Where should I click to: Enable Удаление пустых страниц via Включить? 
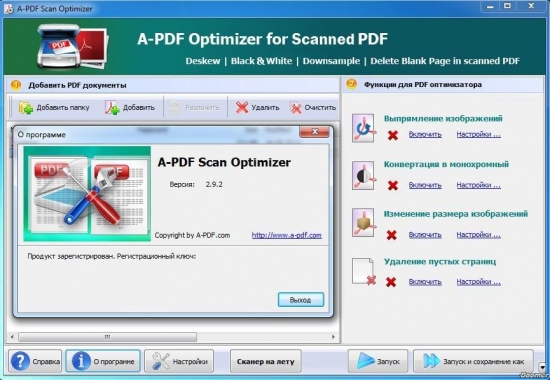click(425, 282)
